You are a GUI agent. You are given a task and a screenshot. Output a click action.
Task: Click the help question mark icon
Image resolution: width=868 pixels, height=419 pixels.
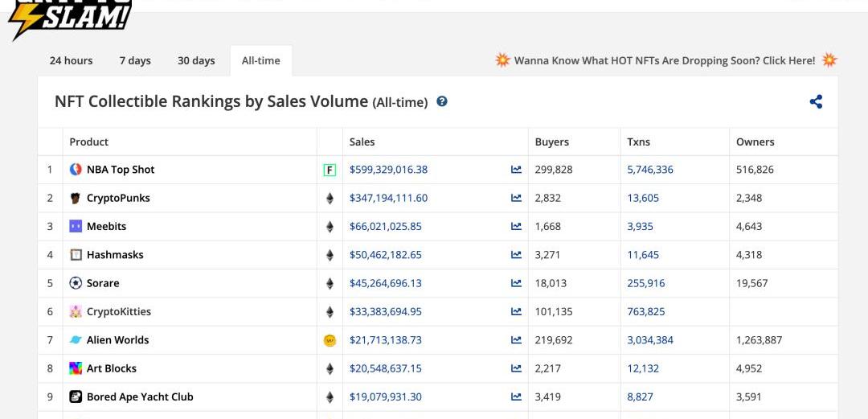442,102
